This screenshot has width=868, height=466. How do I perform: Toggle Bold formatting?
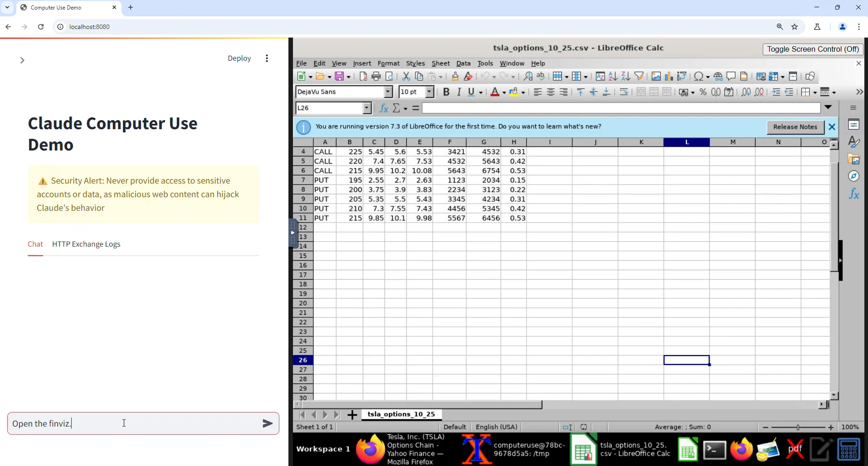pyautogui.click(x=446, y=92)
